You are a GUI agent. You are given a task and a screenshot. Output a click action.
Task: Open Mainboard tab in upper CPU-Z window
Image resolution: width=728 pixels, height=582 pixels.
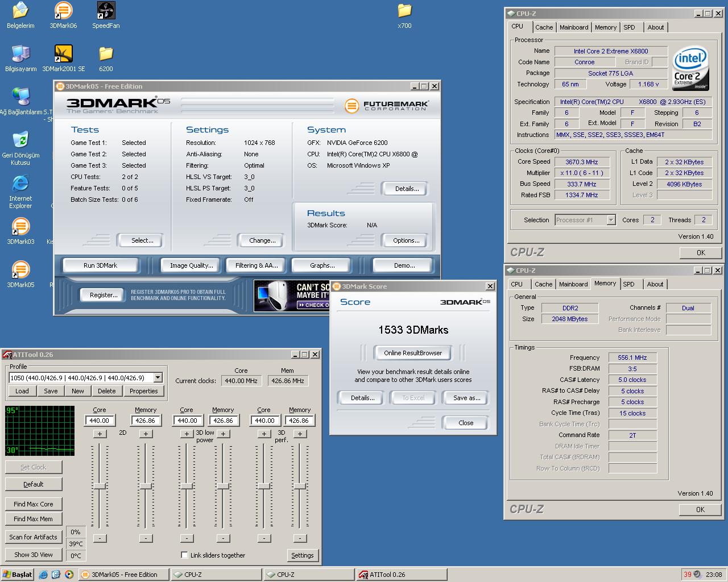tap(574, 27)
